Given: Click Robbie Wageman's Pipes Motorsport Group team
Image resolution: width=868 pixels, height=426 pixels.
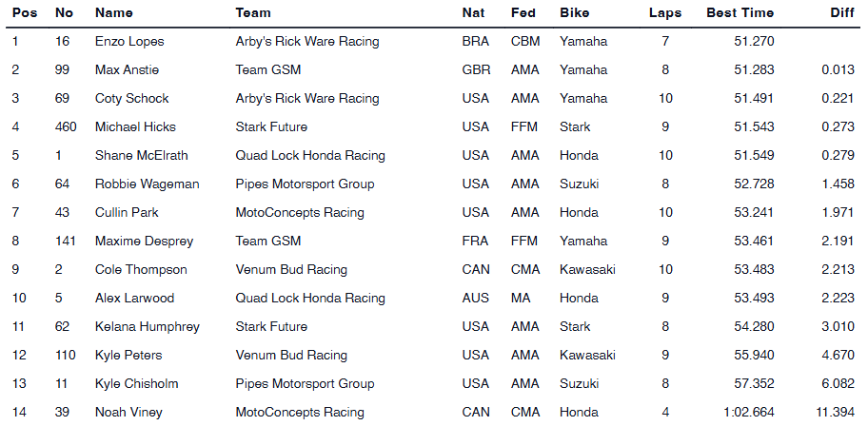Looking at the screenshot, I should [x=305, y=184].
